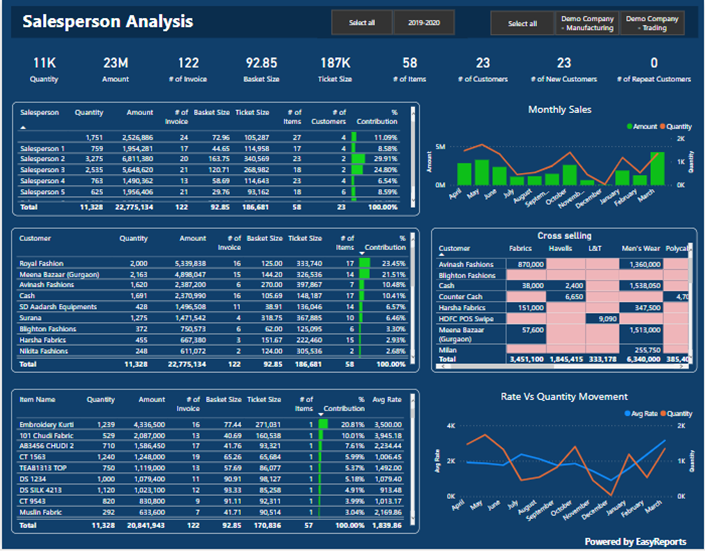Image resolution: width=705 pixels, height=551 pixels.
Task: Select the Salesperson 4 row
Action: pyautogui.click(x=209, y=181)
